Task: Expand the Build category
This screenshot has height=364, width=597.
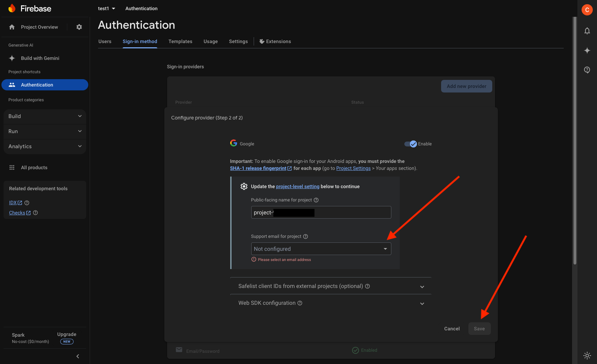Action: [x=45, y=116]
